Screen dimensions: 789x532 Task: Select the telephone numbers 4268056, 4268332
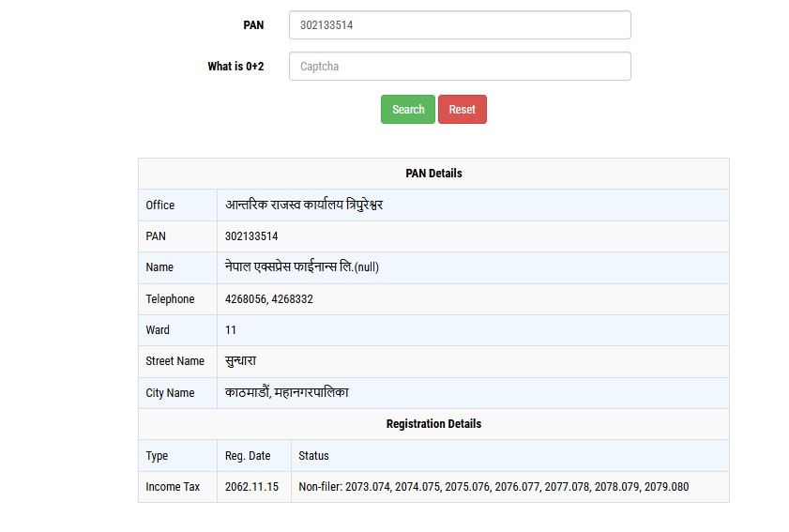coord(268,299)
